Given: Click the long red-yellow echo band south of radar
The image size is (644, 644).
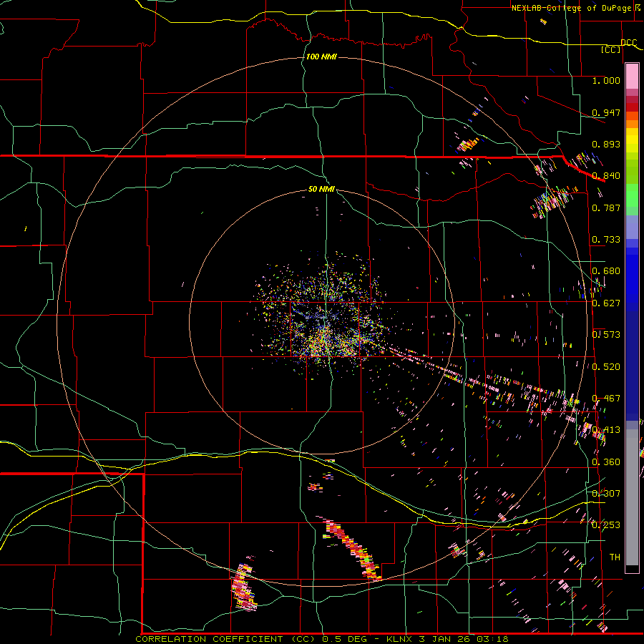Looking at the screenshot, I should pos(353,550).
